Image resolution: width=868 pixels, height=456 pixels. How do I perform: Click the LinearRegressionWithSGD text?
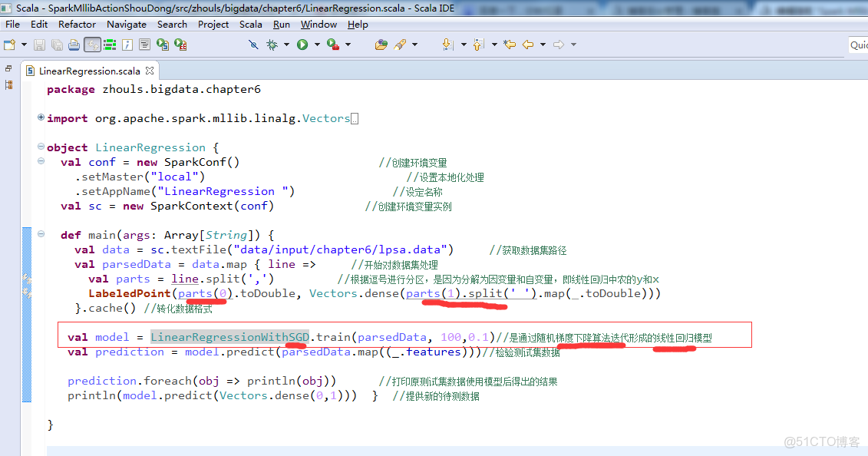pos(229,337)
